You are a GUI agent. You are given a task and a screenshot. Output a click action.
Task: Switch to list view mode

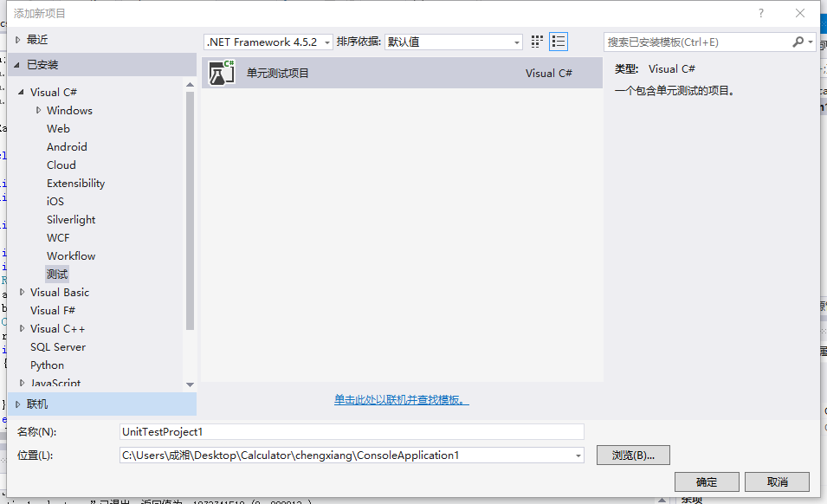point(558,41)
